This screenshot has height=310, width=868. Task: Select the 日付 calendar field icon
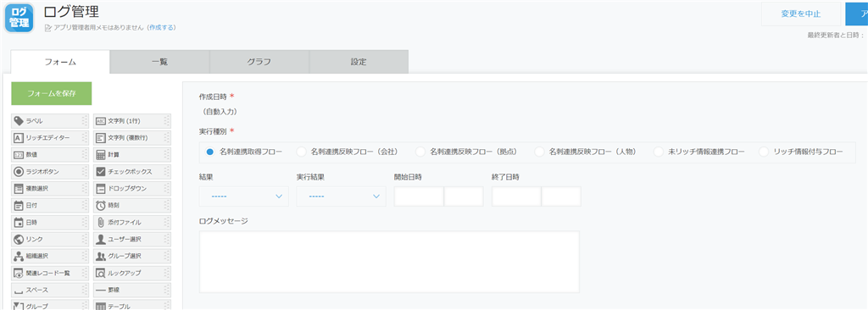pyautogui.click(x=19, y=205)
